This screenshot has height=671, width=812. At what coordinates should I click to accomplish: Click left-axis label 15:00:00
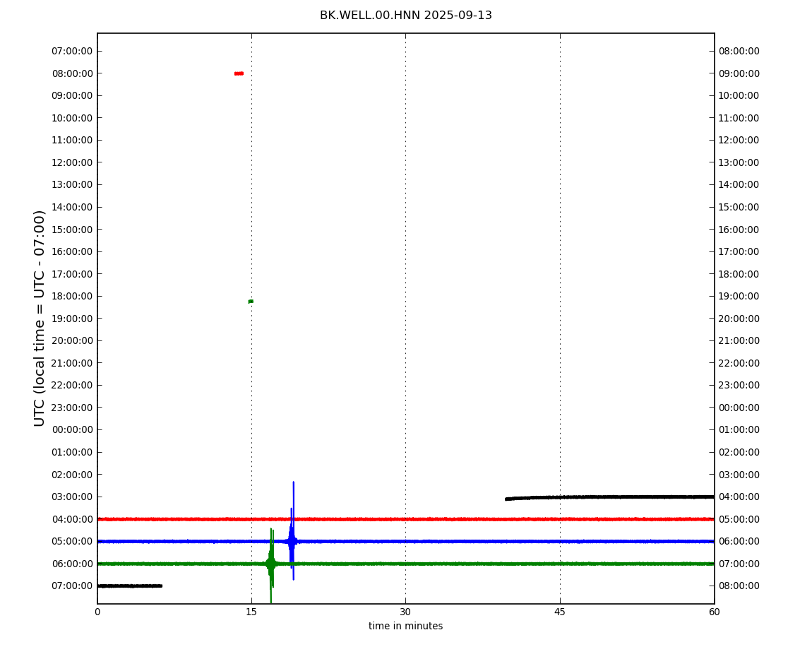click(x=73, y=230)
